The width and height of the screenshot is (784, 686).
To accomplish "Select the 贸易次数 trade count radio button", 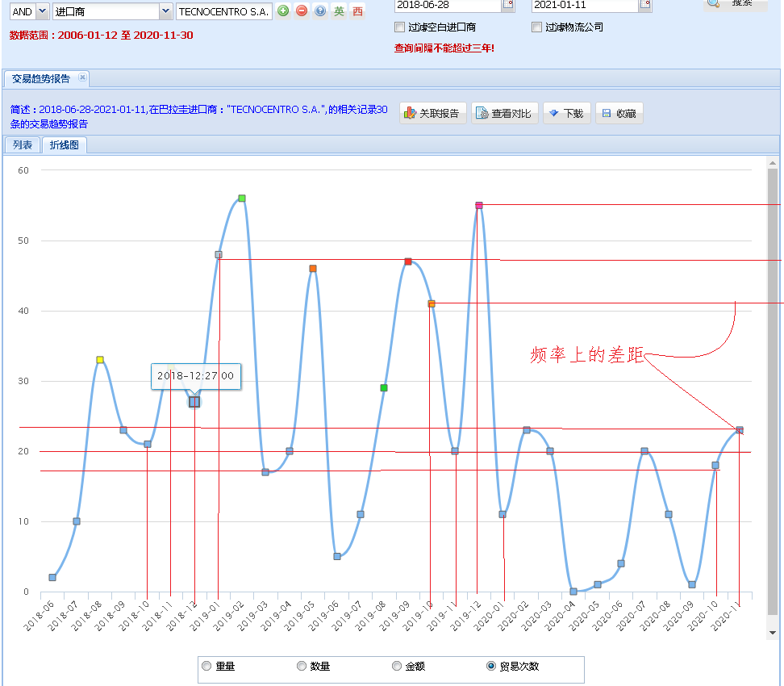I will [x=491, y=666].
